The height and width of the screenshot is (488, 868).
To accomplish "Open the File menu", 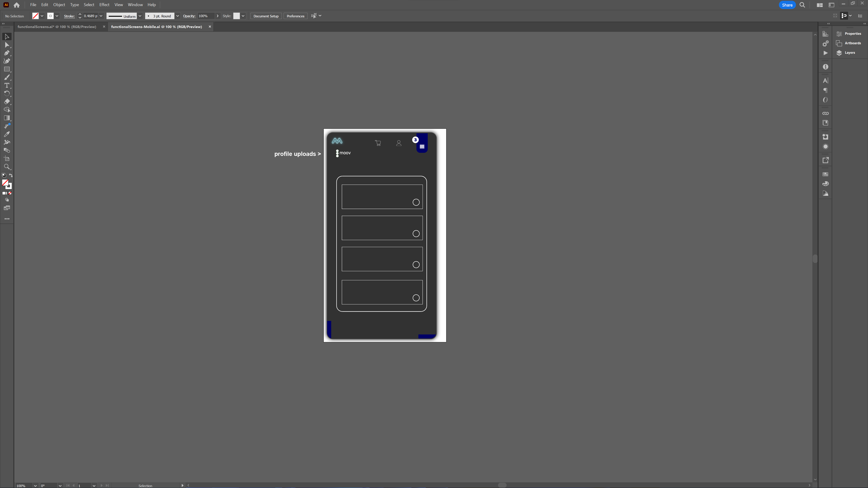I will [x=33, y=5].
